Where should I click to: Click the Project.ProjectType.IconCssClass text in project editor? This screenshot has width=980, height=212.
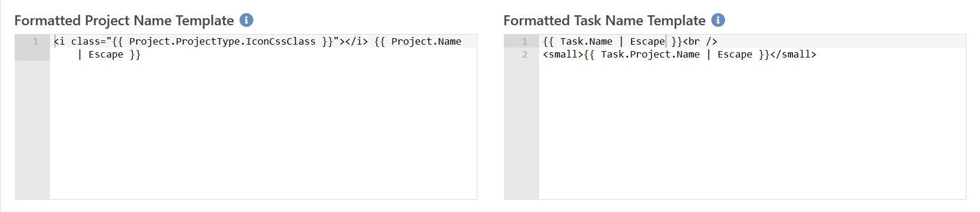222,42
